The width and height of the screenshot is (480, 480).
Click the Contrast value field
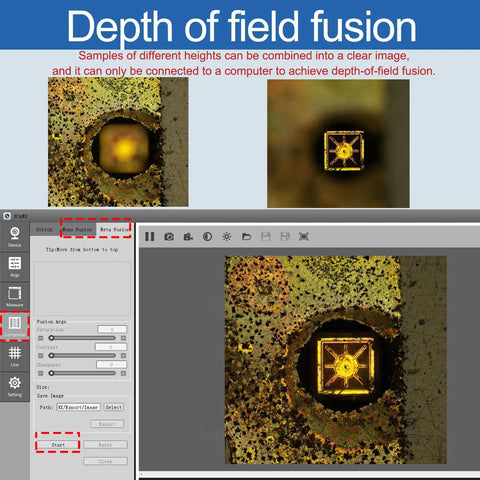[x=111, y=347]
